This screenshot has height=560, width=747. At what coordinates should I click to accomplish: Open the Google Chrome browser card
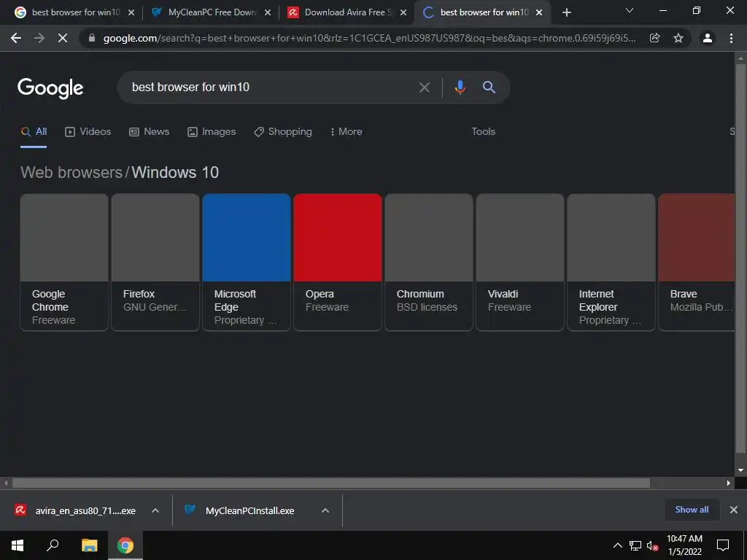64,262
